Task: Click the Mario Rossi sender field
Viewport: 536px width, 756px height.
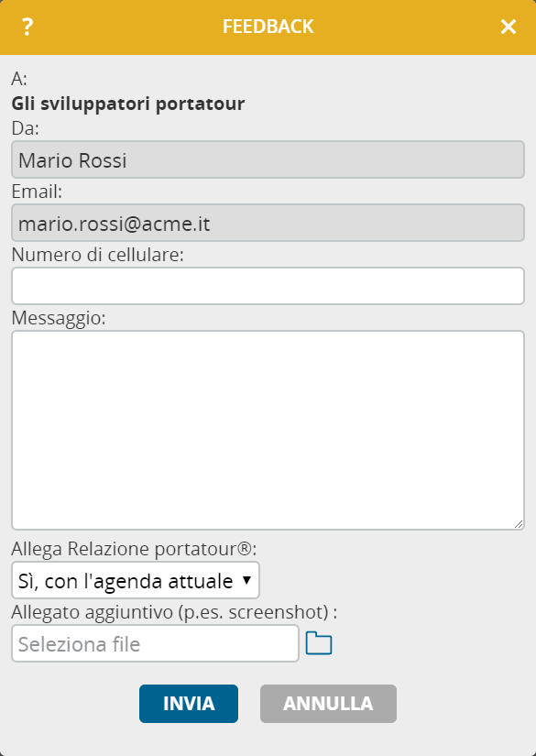Action: coord(268,159)
